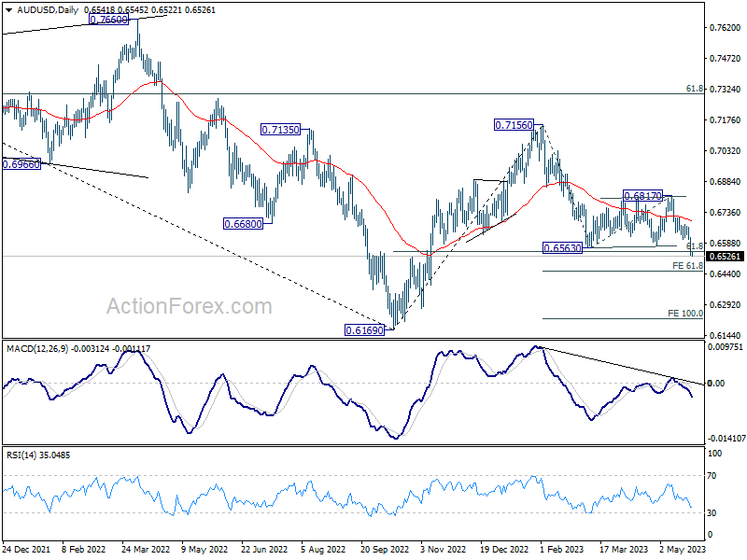The image size is (747, 560).
Task: Click the 0.68170 resistance label
Action: [x=642, y=195]
